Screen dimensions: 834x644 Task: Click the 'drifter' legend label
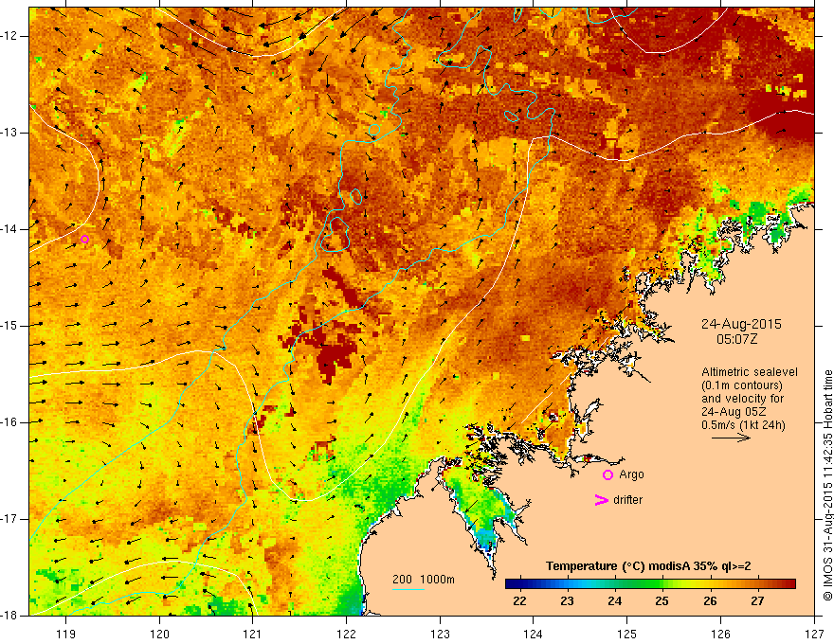click(x=627, y=500)
